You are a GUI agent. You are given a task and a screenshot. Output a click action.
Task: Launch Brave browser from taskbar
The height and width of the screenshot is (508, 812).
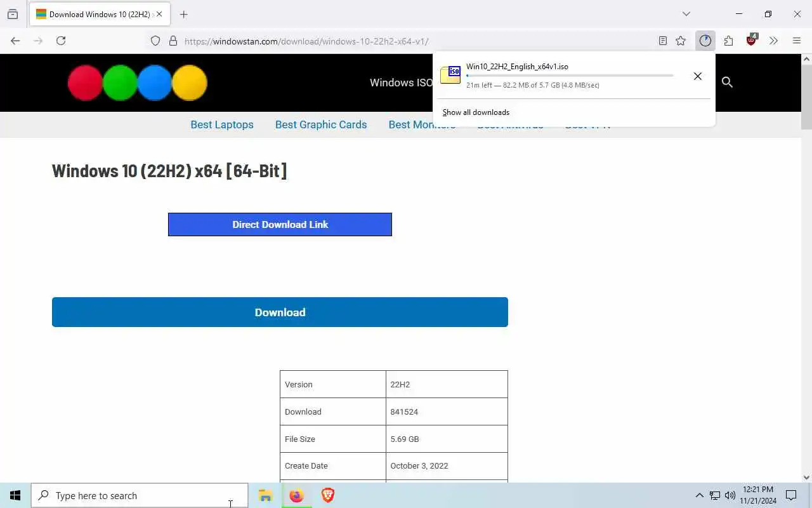pyautogui.click(x=327, y=495)
